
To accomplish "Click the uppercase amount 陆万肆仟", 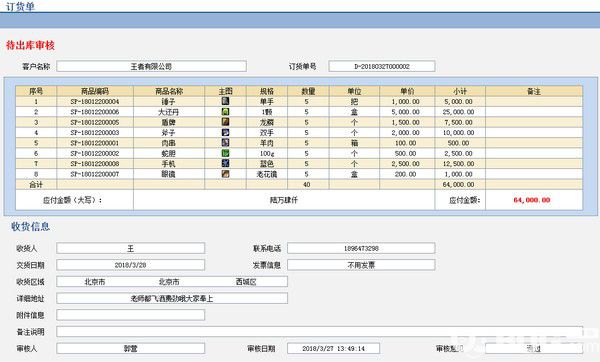I will [284, 200].
